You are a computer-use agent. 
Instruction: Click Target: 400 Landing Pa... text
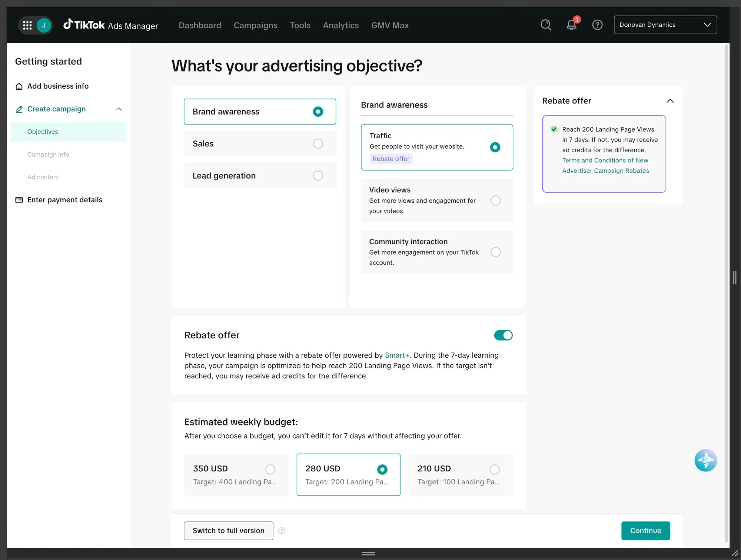coord(235,482)
